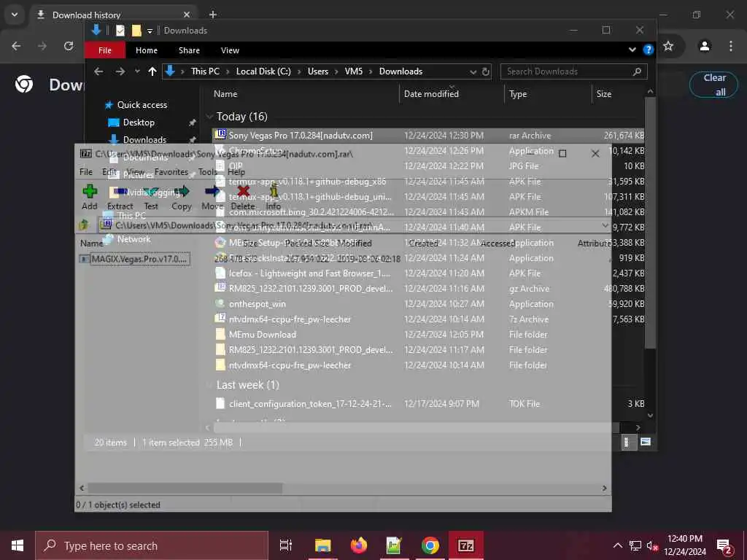The height and width of the screenshot is (560, 747).
Task: Open Chrome's three-dot menu
Action: coord(731,46)
